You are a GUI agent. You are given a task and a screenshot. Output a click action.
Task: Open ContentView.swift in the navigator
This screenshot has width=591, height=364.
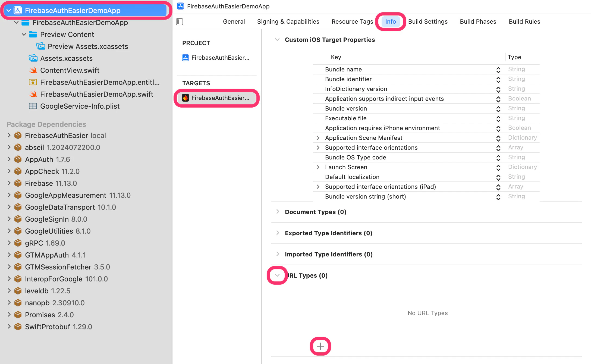tap(70, 70)
